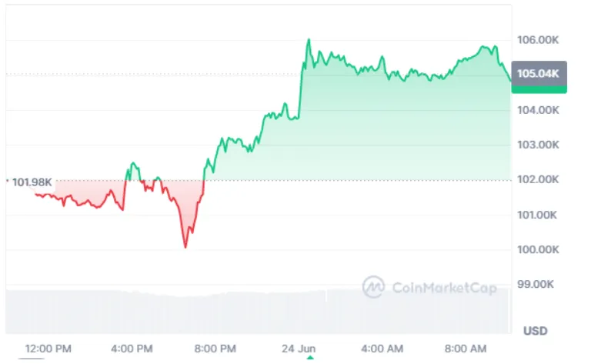Select the 4:00 PM time axis label
The image size is (611, 364).
click(132, 349)
